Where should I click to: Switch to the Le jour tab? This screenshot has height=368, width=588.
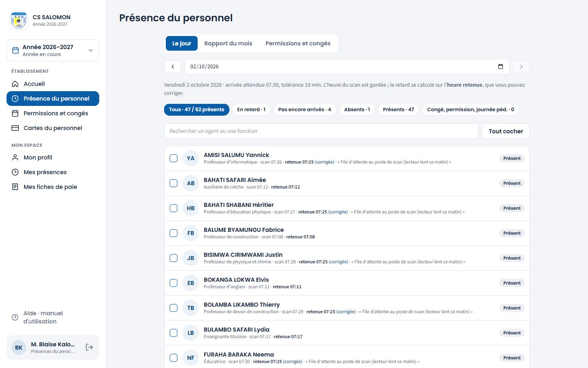[x=182, y=43]
